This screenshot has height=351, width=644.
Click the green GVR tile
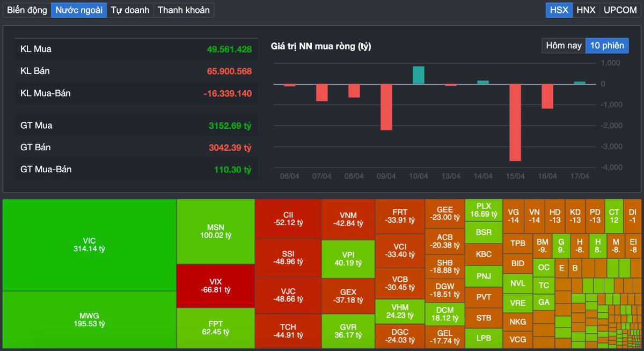pyautogui.click(x=348, y=331)
